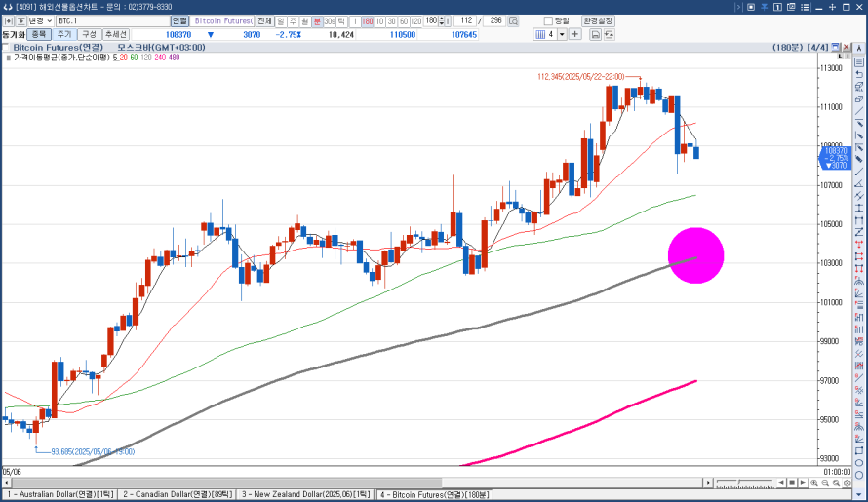
Task: Switch to the Canadian Dollar tab
Action: 177,495
